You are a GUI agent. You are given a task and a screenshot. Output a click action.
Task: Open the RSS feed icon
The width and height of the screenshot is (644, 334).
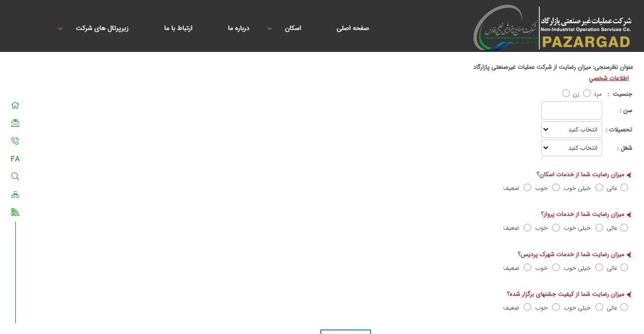click(15, 212)
